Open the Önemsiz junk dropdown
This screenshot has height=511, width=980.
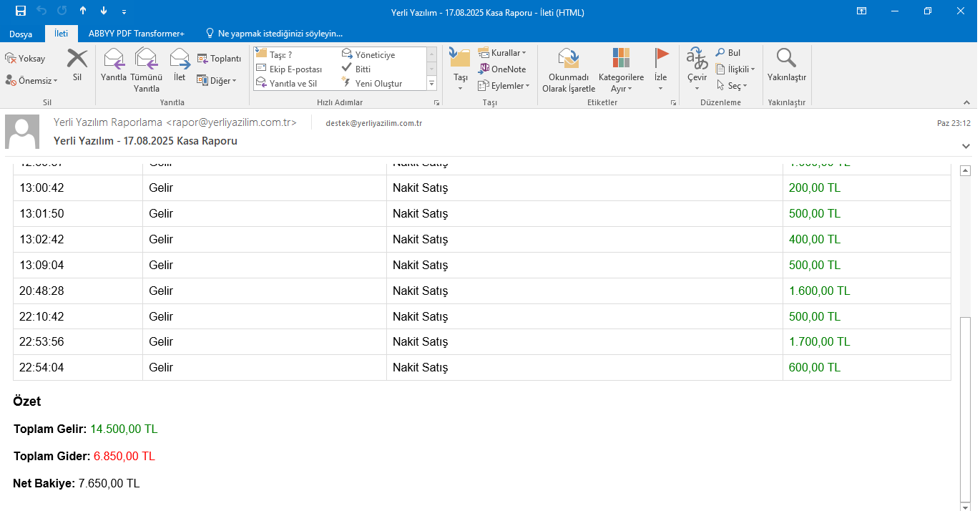(x=31, y=81)
